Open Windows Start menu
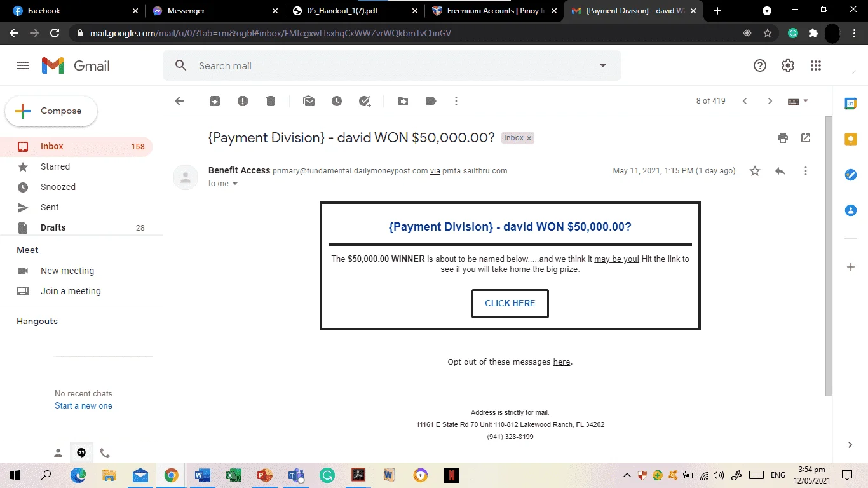868x488 pixels. pyautogui.click(x=15, y=475)
